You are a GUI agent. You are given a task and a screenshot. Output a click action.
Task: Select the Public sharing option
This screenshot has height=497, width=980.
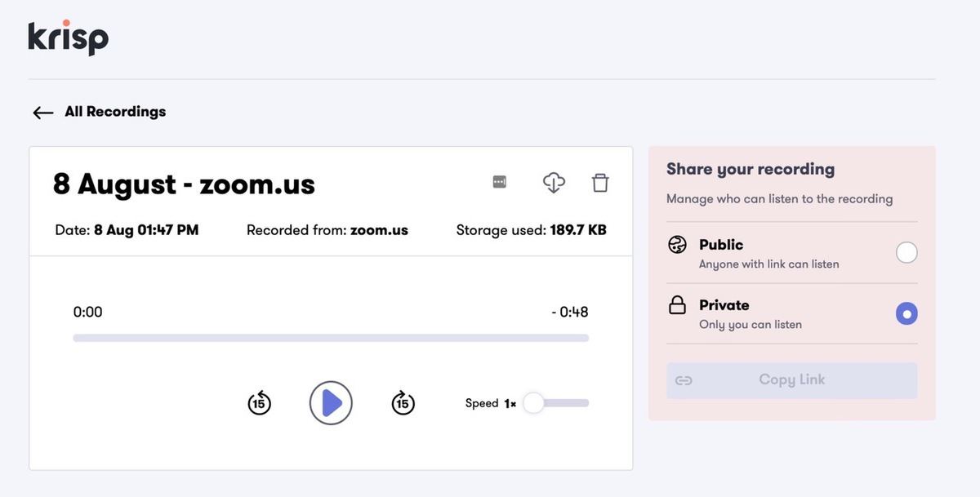(x=906, y=252)
